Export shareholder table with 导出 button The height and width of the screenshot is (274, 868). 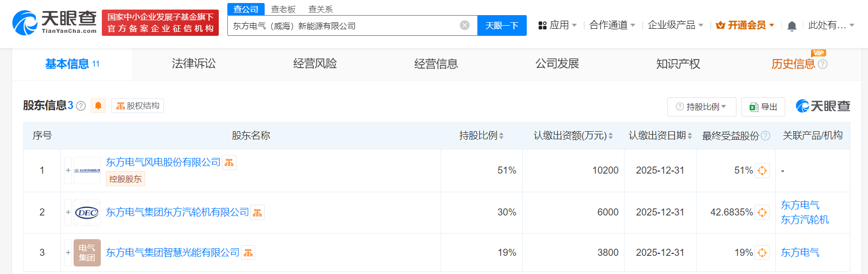coord(763,107)
